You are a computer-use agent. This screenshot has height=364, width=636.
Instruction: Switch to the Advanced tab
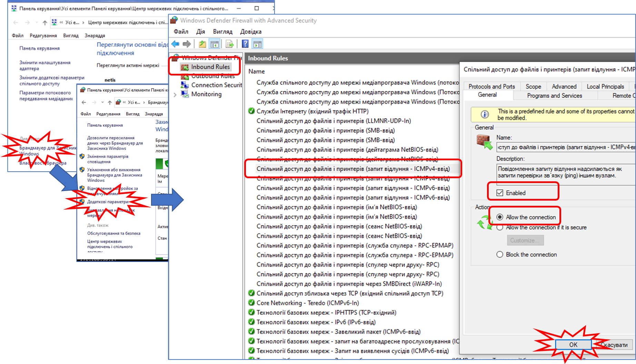click(x=564, y=87)
